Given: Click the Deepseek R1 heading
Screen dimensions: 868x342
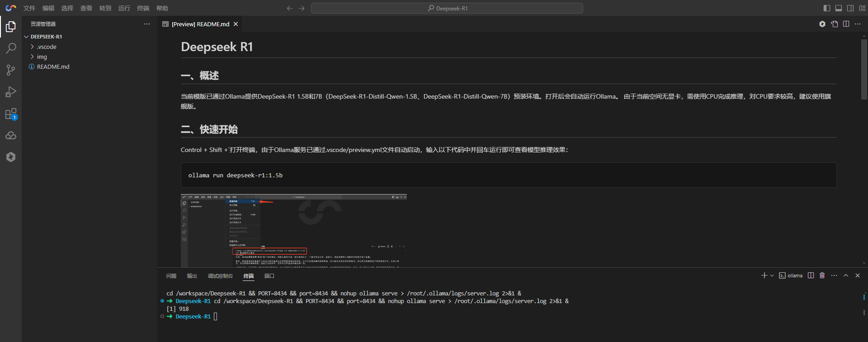Looking at the screenshot, I should 217,47.
